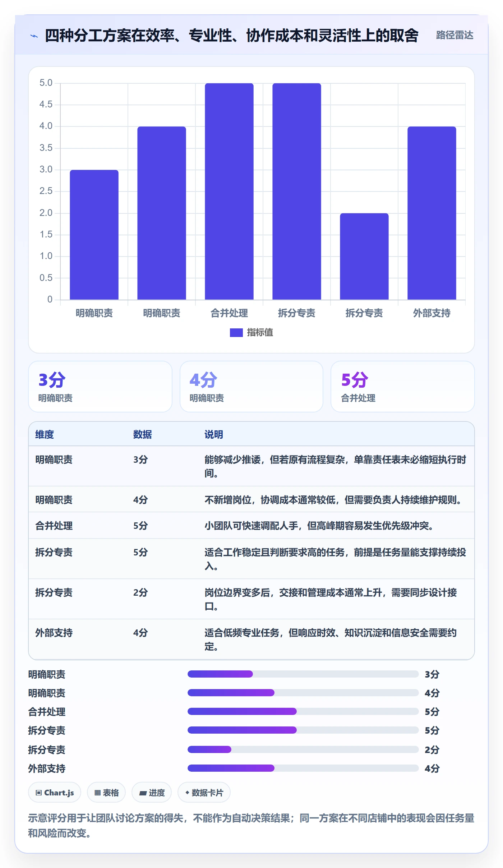503x868 pixels.
Task: Click the lightning icon beside the title
Action: 34,36
